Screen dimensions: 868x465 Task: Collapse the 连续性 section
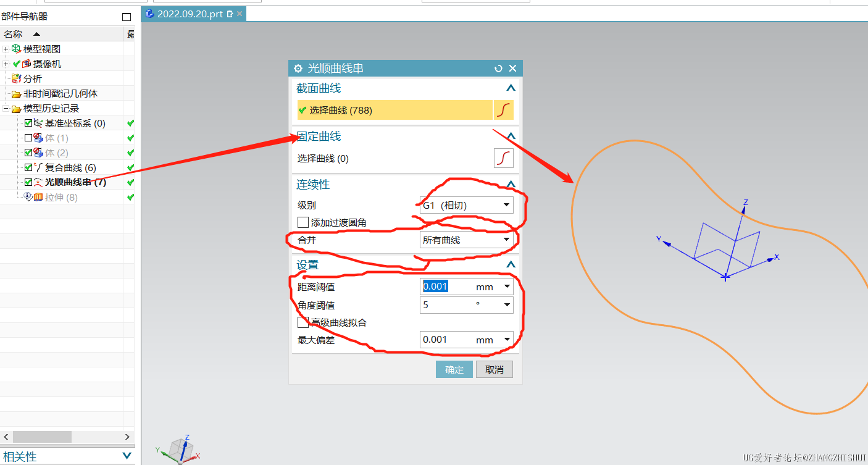coord(510,184)
